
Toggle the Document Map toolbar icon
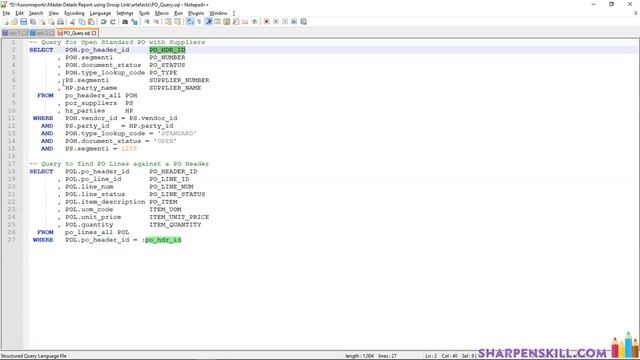(x=227, y=22)
